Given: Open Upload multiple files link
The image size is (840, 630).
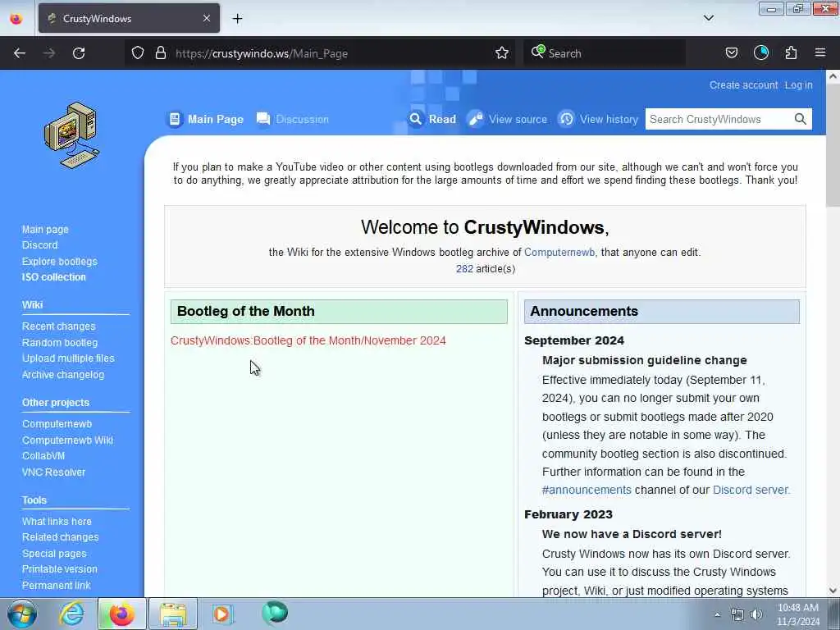Looking at the screenshot, I should (x=68, y=358).
